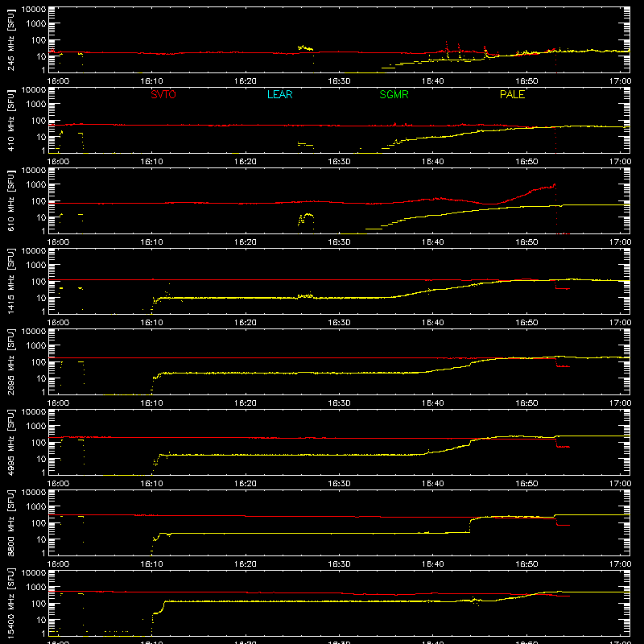644x644 pixels.
Task: Click the 10000 y-axis value in 4995 MHz panel
Action: pos(34,412)
